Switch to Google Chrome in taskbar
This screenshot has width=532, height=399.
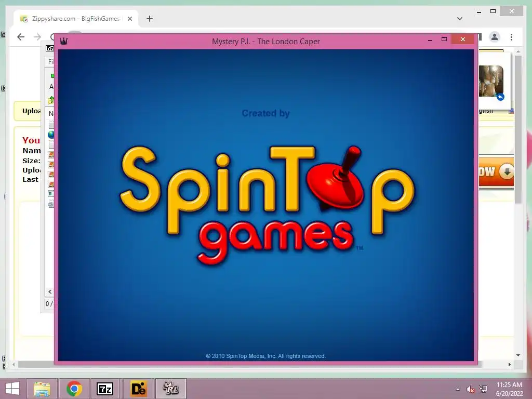pos(74,389)
